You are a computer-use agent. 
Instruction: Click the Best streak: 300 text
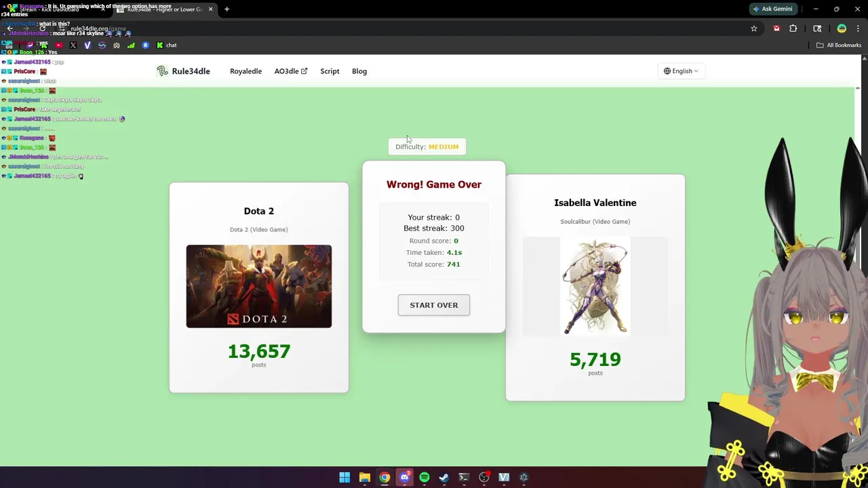(x=434, y=228)
